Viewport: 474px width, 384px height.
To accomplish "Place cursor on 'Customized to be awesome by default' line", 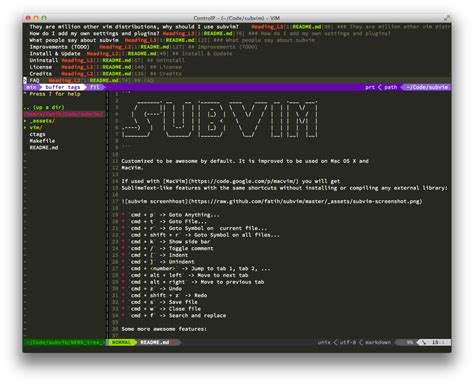I will [245, 161].
